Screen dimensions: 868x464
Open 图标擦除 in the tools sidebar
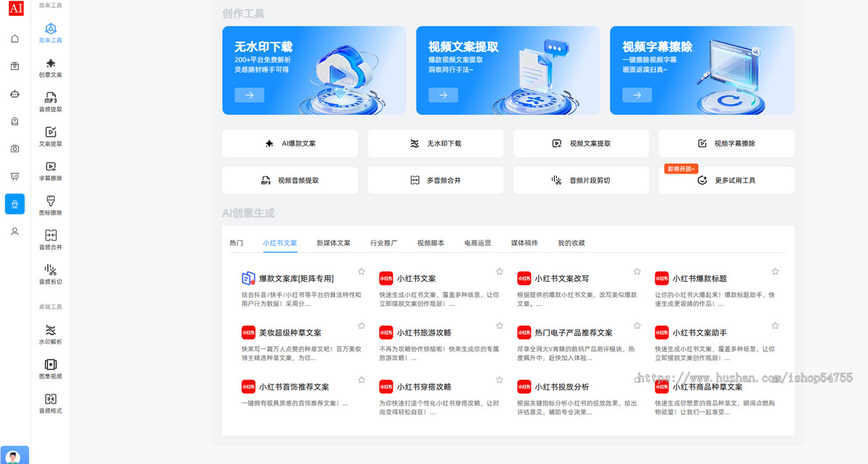pos(51,205)
